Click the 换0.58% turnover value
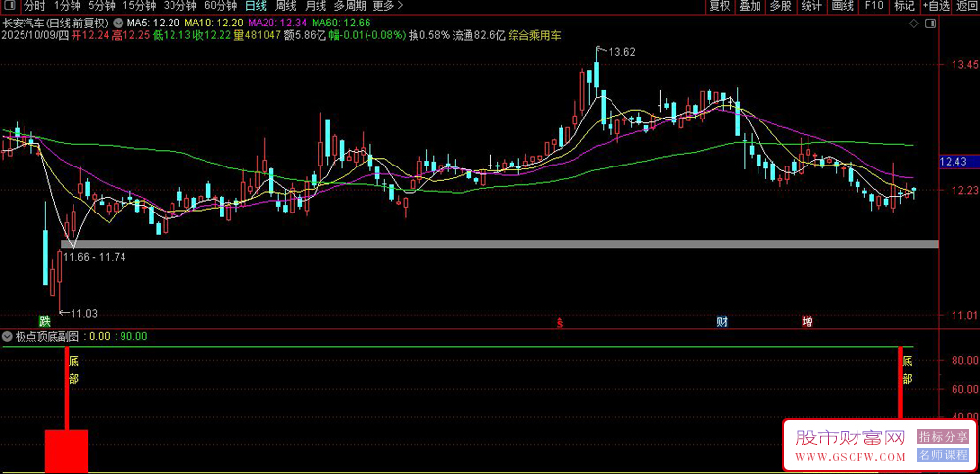 point(429,35)
